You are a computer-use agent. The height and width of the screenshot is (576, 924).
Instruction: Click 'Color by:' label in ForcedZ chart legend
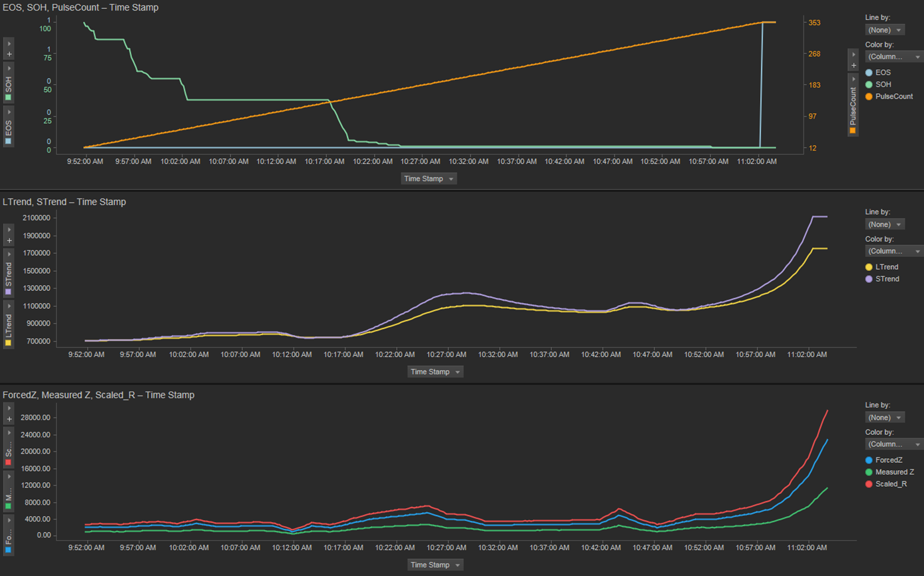click(x=879, y=432)
